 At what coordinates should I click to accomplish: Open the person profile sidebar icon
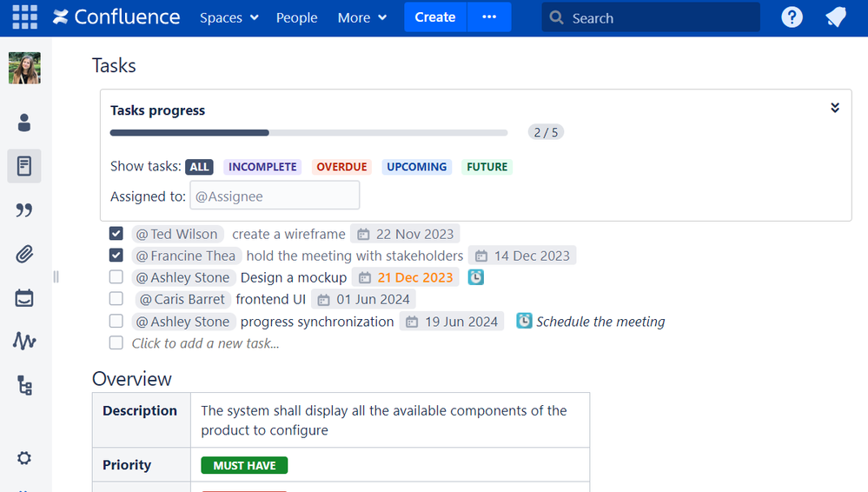coord(24,123)
